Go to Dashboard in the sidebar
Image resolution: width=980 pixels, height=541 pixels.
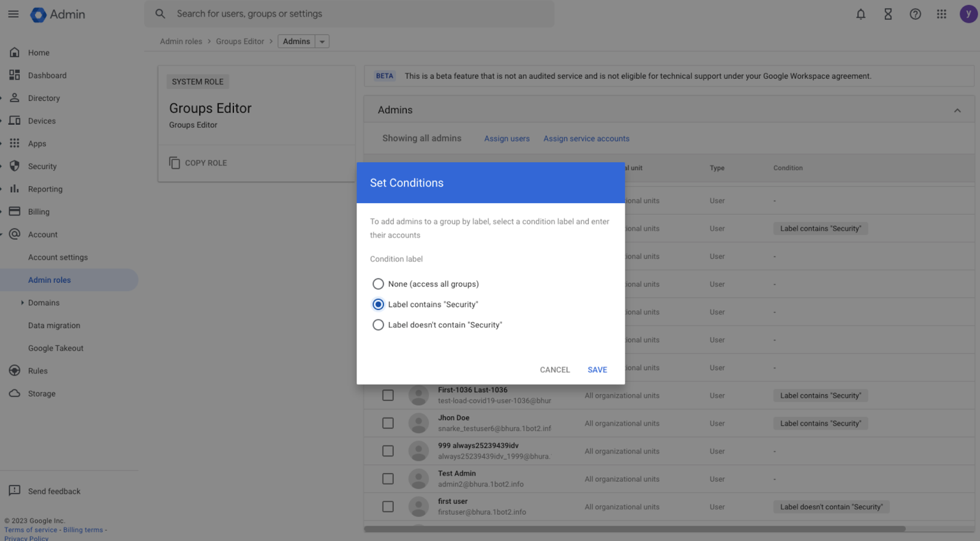tap(47, 75)
